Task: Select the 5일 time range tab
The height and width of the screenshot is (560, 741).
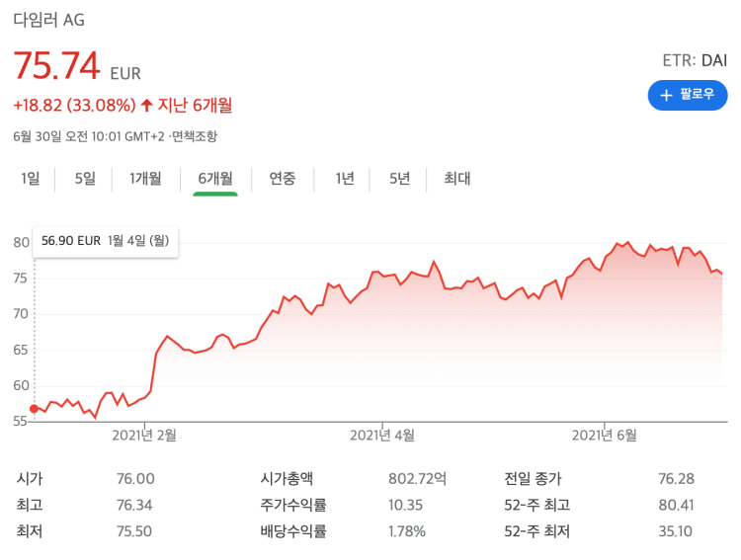Action: click(x=85, y=179)
